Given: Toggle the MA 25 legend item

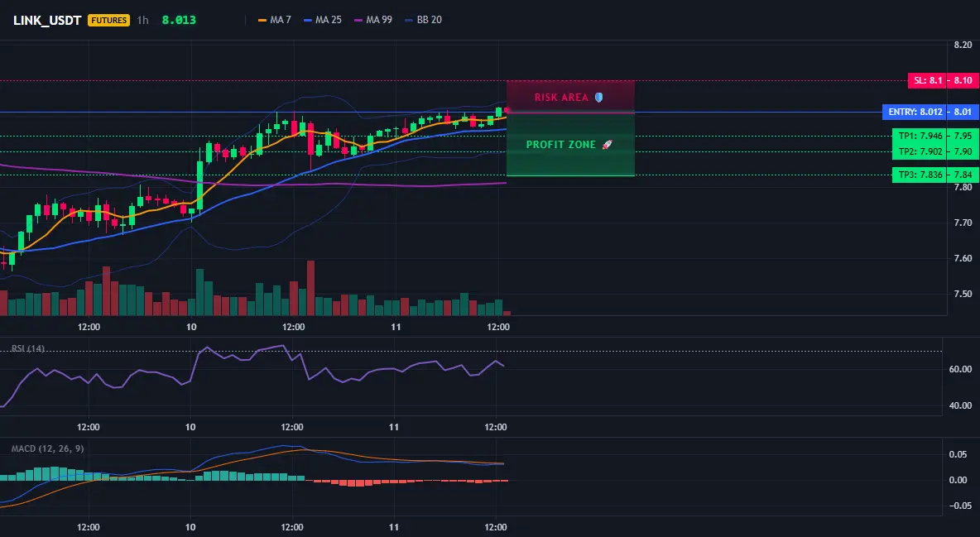Looking at the screenshot, I should pos(323,20).
